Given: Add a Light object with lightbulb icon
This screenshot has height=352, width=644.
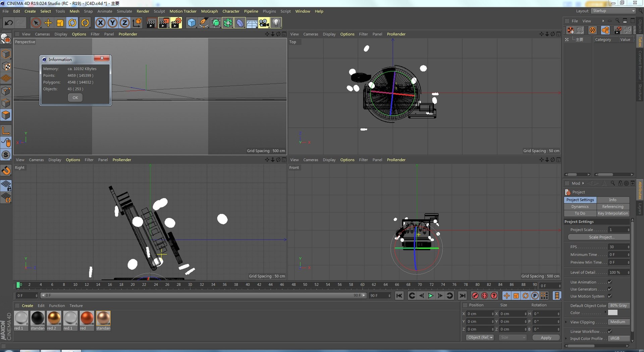Looking at the screenshot, I should [276, 23].
